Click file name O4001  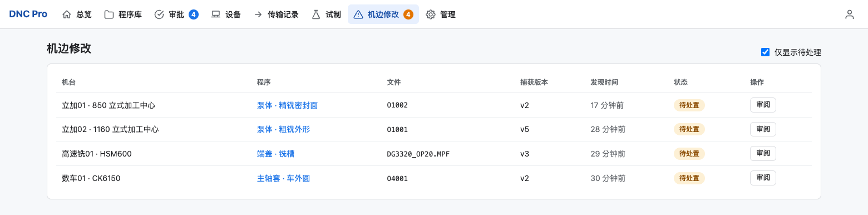[x=397, y=178]
